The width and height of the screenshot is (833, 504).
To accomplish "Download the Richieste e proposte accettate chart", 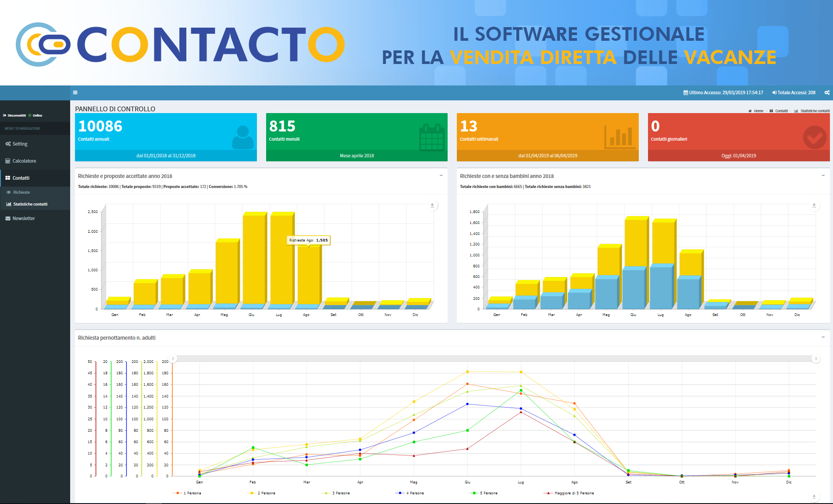I will point(432,206).
